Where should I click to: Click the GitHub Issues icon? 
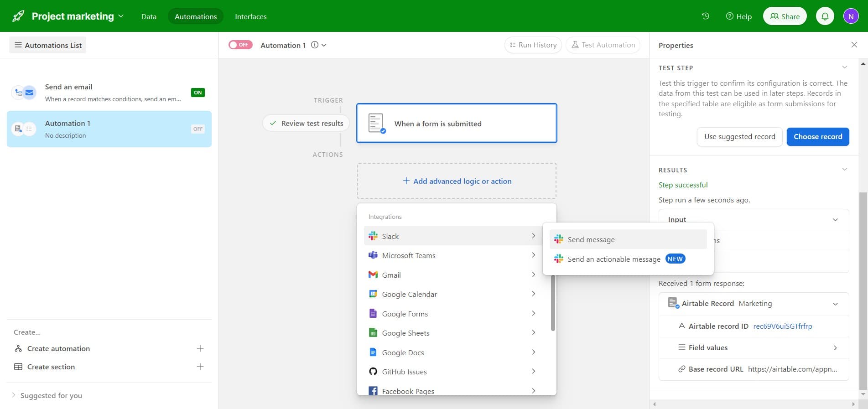(x=373, y=372)
